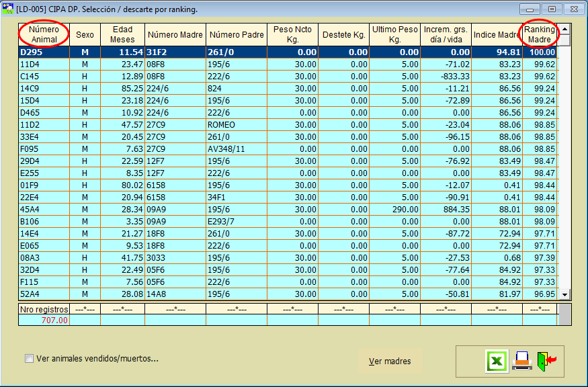588x387 pixels.
Task: Enable Ver animales vendidos/muertos checkbox
Action: 29,359
